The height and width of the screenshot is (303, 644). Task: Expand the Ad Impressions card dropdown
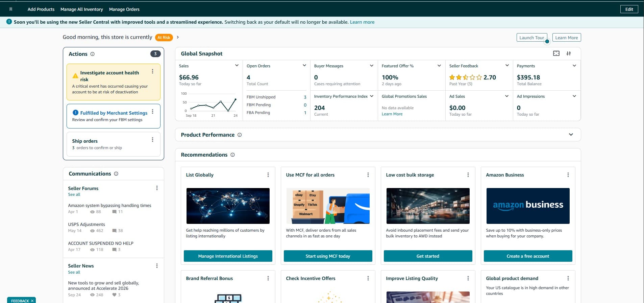(574, 96)
